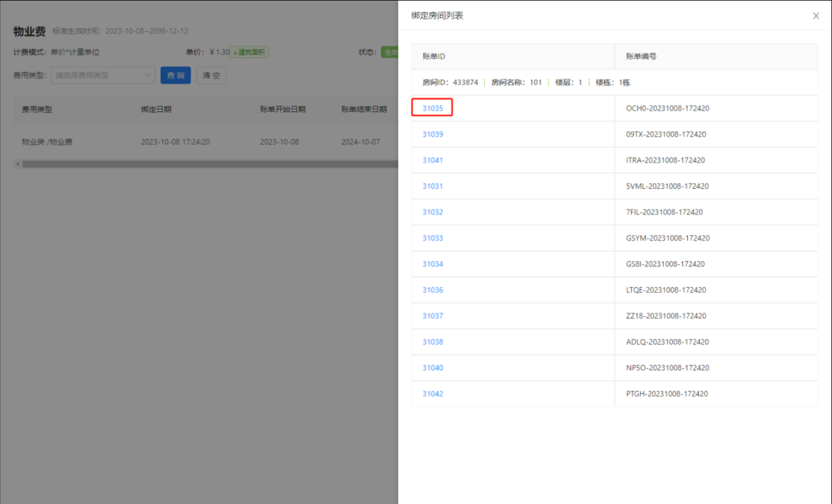Click the 31042 bill ID link
832x504 pixels.
click(432, 394)
